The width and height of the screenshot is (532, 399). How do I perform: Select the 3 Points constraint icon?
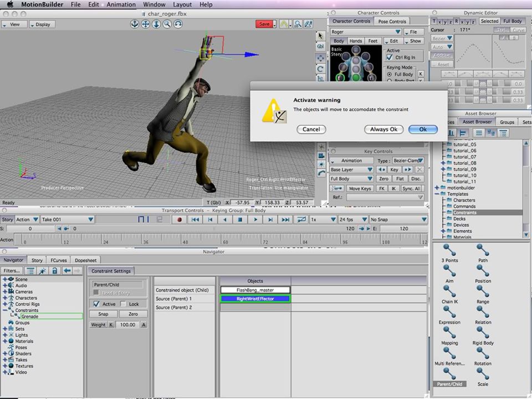(x=449, y=253)
